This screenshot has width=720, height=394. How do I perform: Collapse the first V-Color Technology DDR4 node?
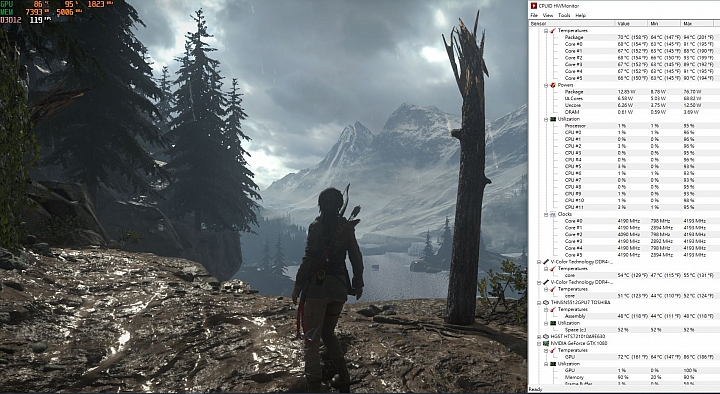click(x=539, y=262)
